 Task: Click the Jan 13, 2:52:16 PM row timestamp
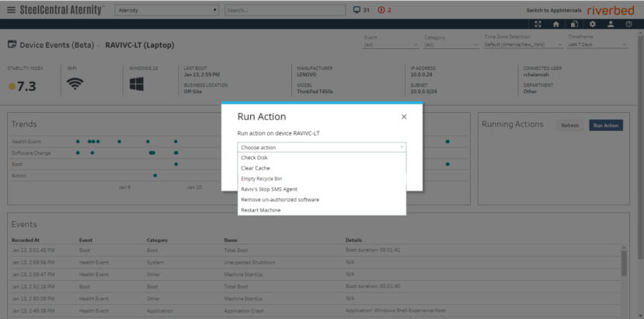(x=33, y=286)
